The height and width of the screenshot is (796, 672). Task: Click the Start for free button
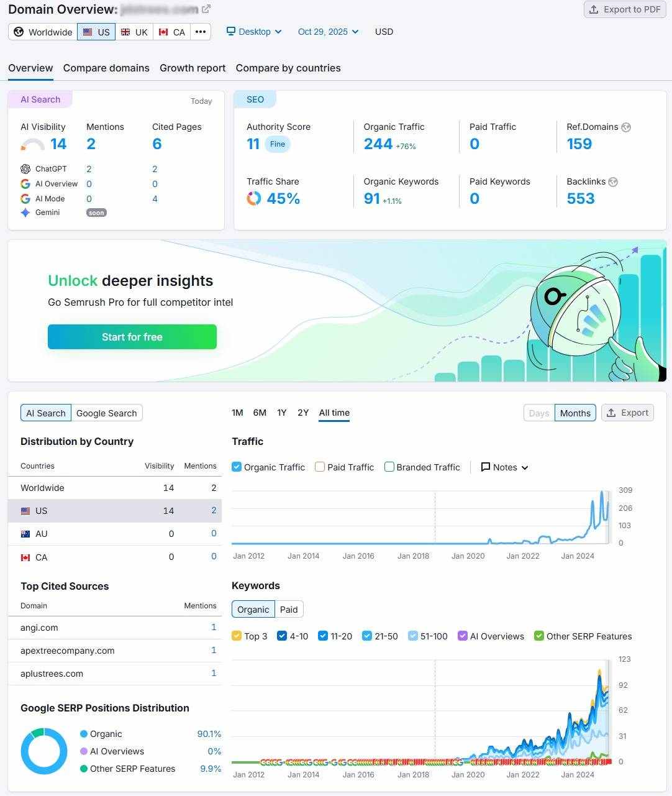[132, 337]
